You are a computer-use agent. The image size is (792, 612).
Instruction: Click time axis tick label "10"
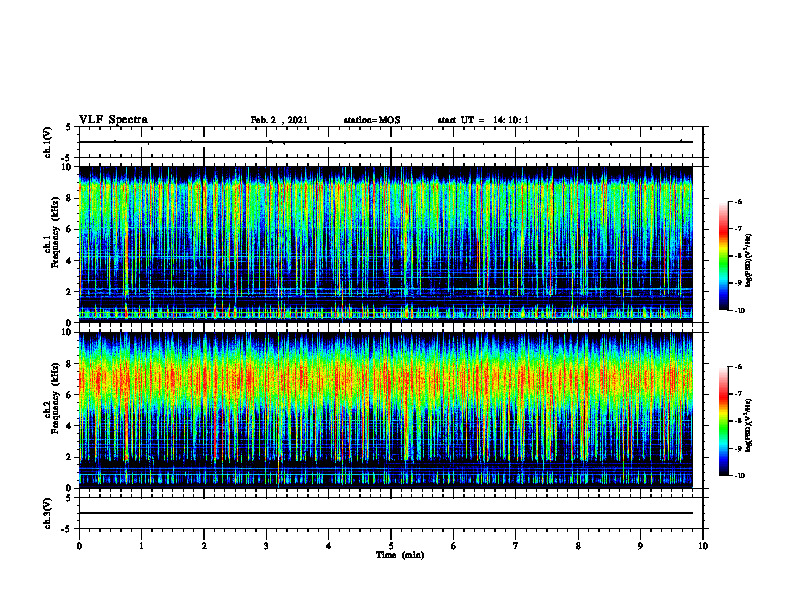click(703, 546)
